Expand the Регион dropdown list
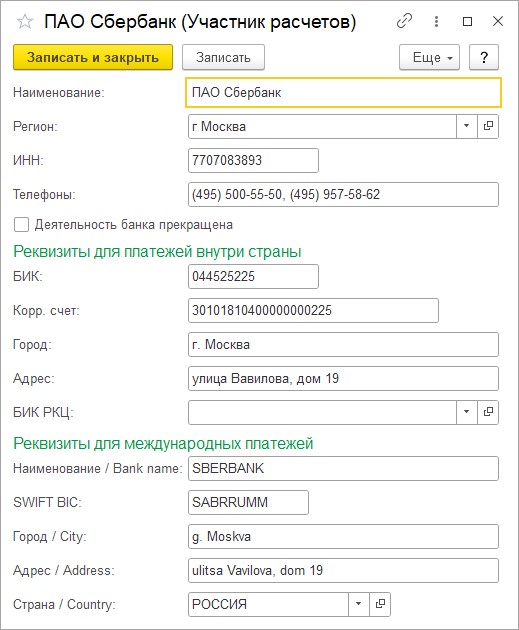 click(x=467, y=127)
